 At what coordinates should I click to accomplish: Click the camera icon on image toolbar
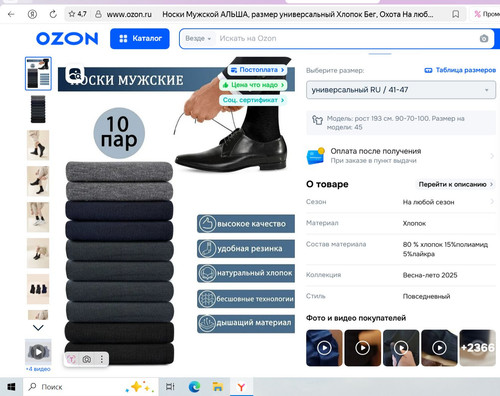coord(87,359)
